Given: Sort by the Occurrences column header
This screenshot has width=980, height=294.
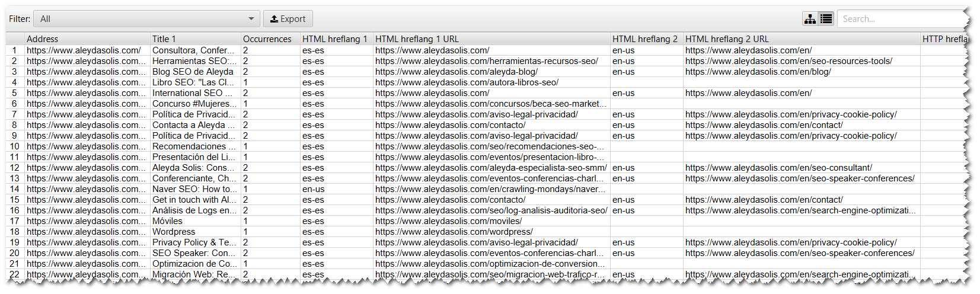Looking at the screenshot, I should [267, 39].
